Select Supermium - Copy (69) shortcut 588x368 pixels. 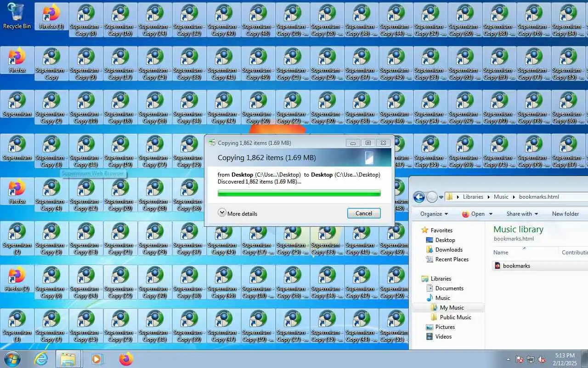tap(499, 63)
